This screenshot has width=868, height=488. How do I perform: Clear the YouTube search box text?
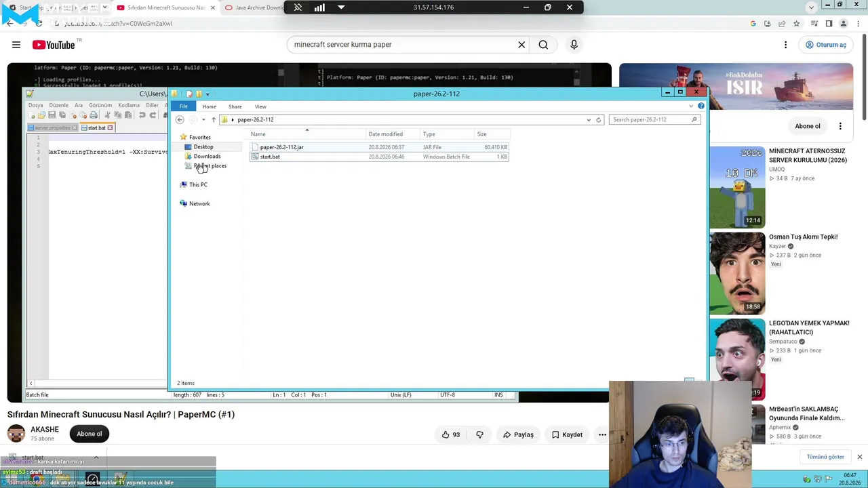coord(521,45)
